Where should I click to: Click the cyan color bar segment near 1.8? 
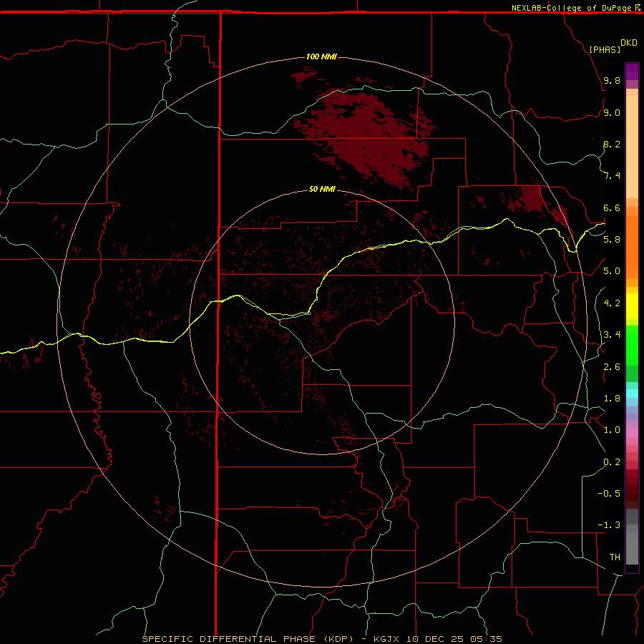[632, 394]
